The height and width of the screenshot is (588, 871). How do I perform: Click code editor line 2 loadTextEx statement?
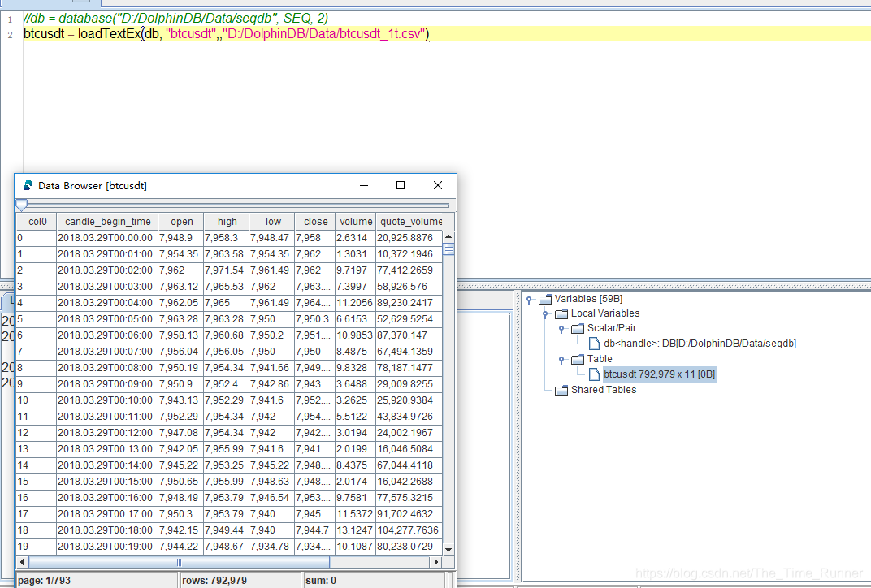pyautogui.click(x=226, y=34)
